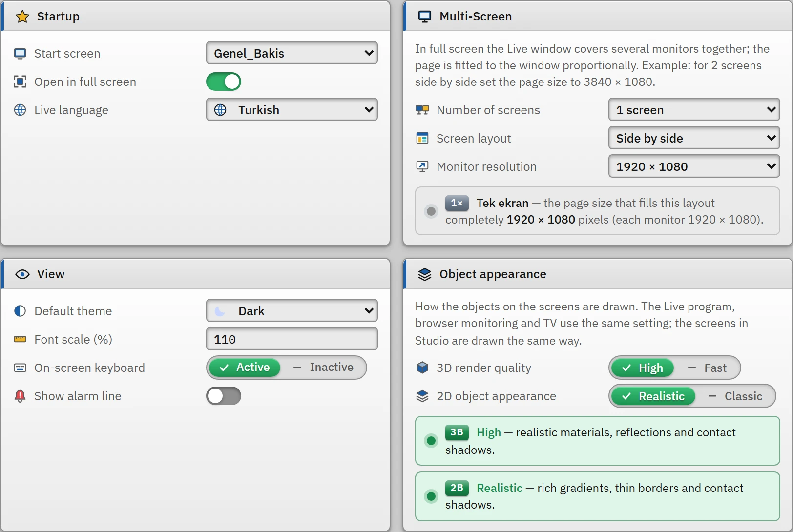This screenshot has width=793, height=532.
Task: Click the Multi-Screen panel title
Action: coord(476,17)
